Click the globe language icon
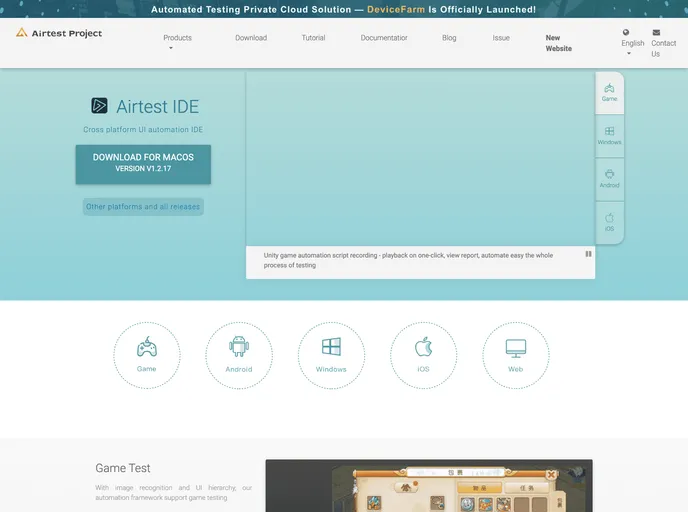This screenshot has width=688, height=512. (626, 32)
